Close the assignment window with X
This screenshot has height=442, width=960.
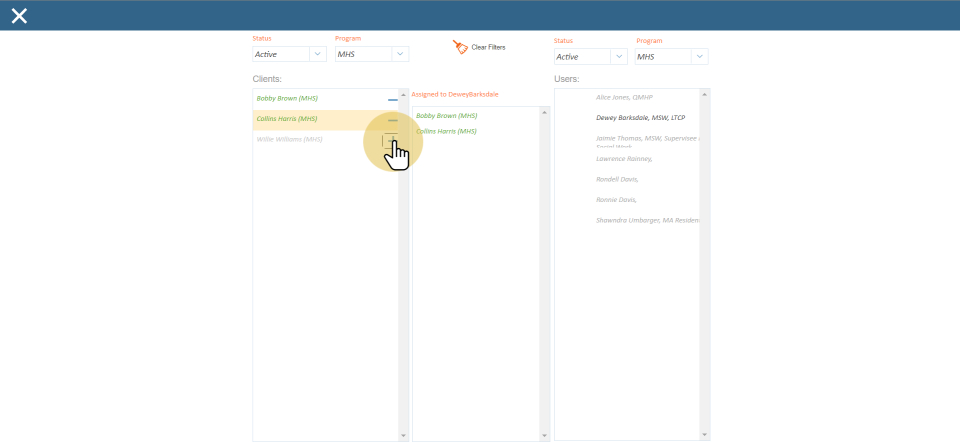click(19, 15)
